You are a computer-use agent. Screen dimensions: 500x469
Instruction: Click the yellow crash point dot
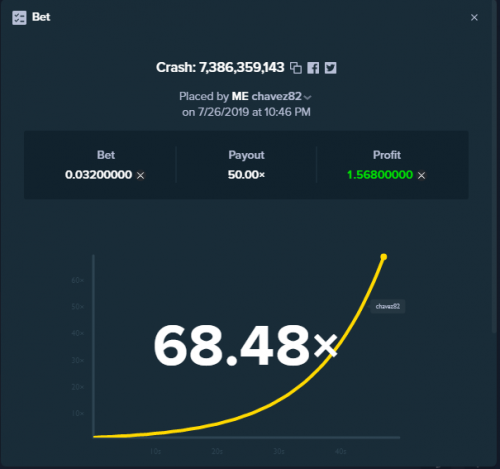click(384, 257)
